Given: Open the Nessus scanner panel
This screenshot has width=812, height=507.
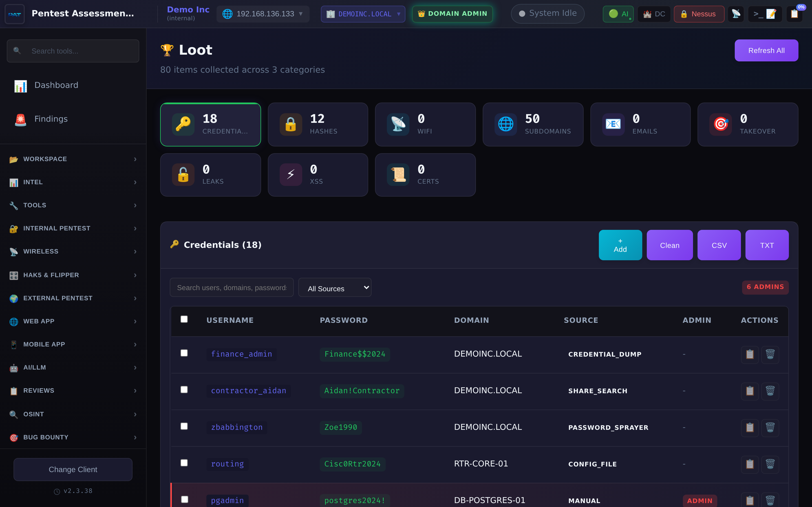Looking at the screenshot, I should (699, 14).
